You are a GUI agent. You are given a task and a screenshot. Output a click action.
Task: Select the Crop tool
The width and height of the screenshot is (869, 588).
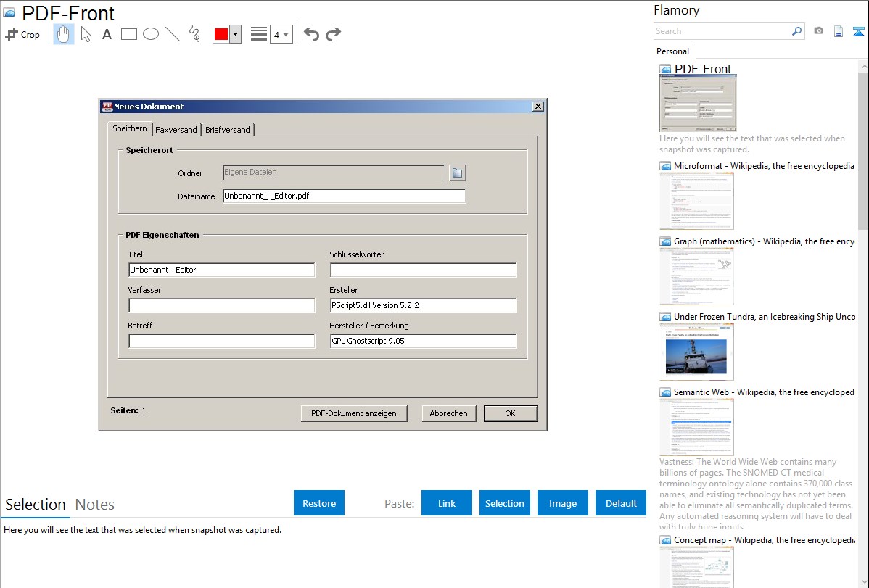click(22, 34)
